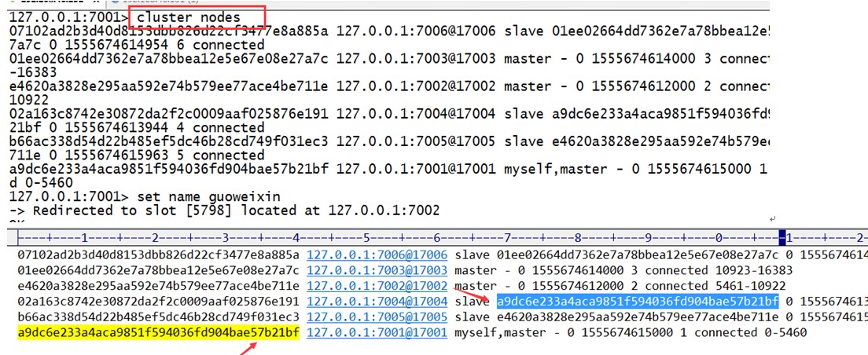Click node ID b66ac338d54d in the terminal

[169, 141]
